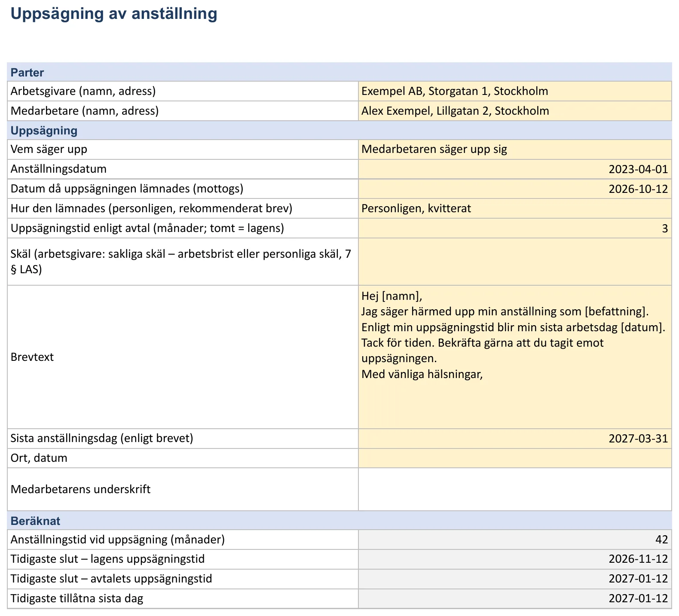Click the 'Anställningstid vid uppsägning (månader)' label
Viewport: 679px width, 616px height.
tap(118, 540)
